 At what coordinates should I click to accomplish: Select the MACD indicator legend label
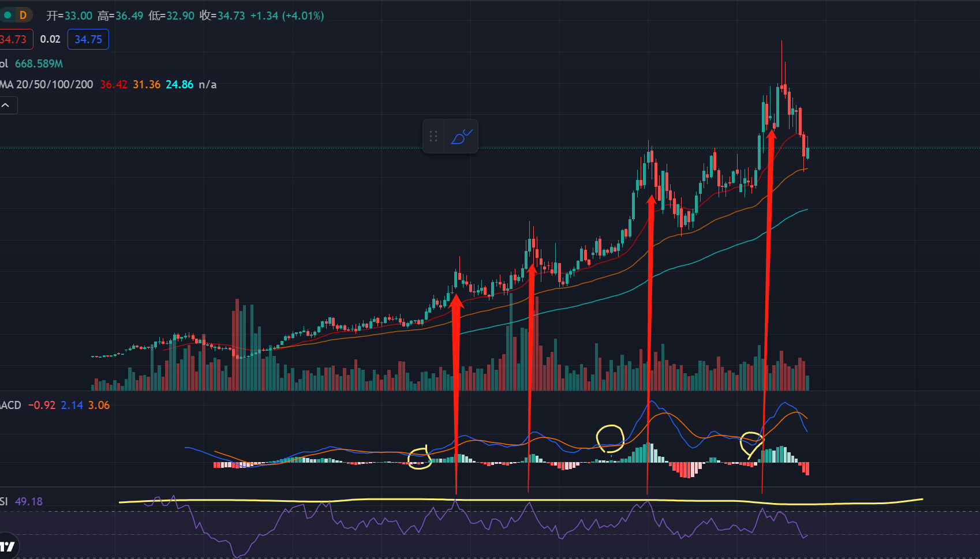coord(10,405)
